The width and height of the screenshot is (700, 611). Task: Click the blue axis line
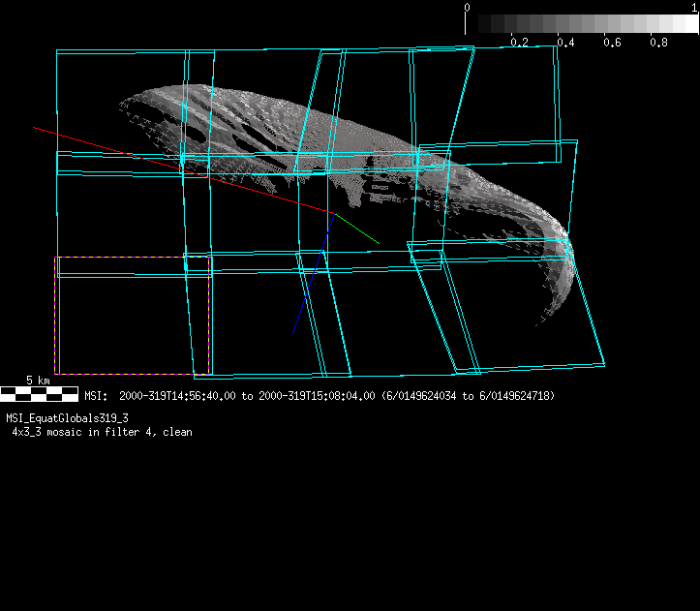coord(312,281)
